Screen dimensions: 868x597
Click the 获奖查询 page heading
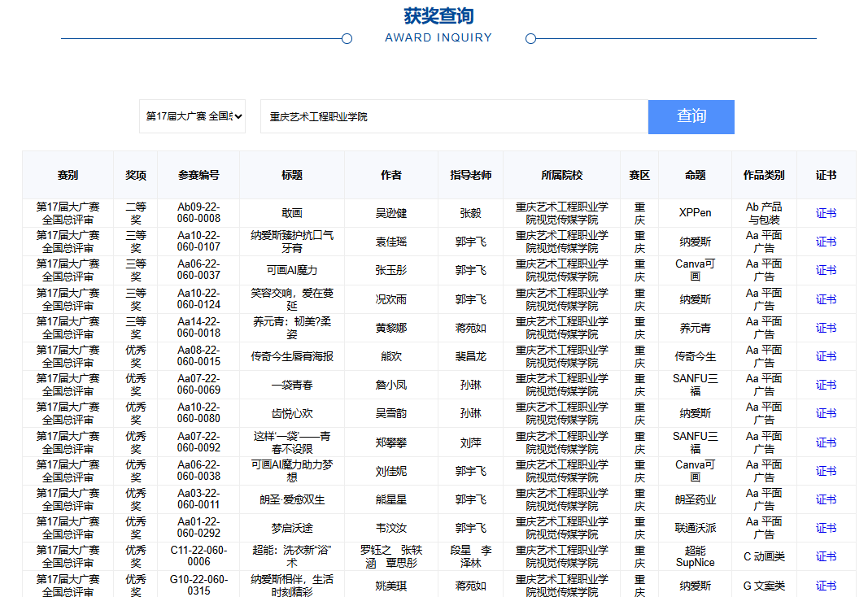(438, 16)
